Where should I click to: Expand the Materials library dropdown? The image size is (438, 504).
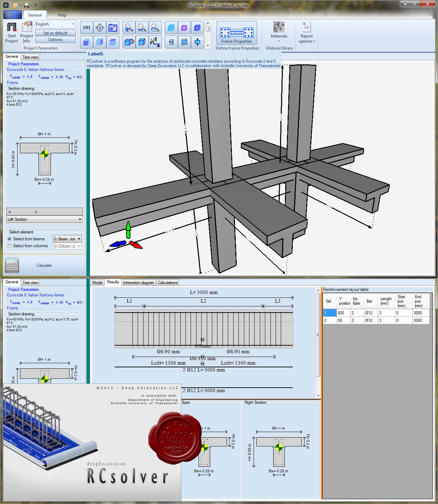point(279,41)
